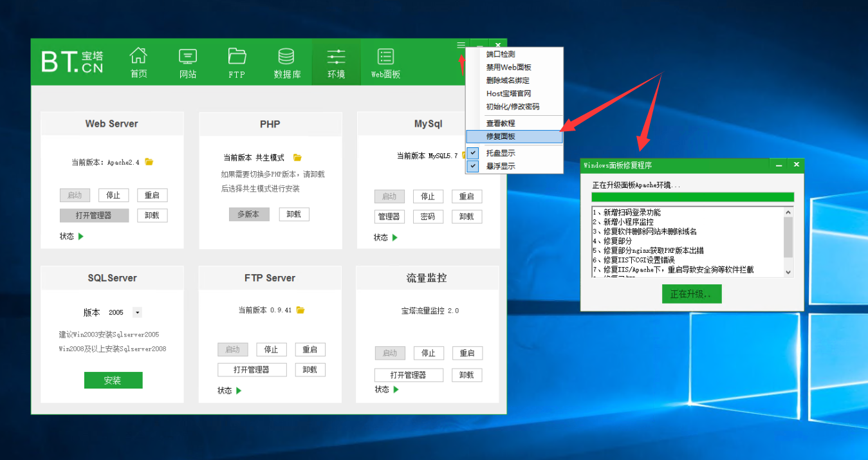
Task: Restart 流量监控 with 重启
Action: (467, 353)
